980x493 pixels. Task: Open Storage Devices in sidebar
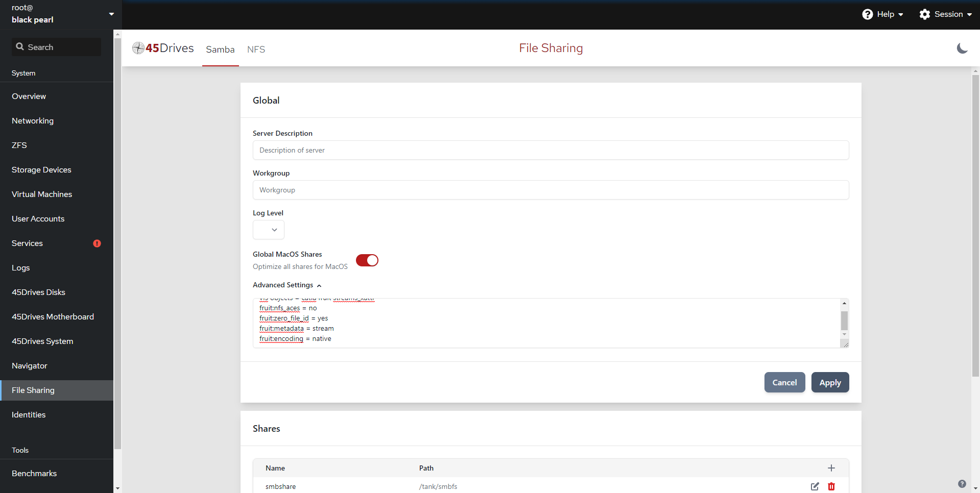coord(57,170)
